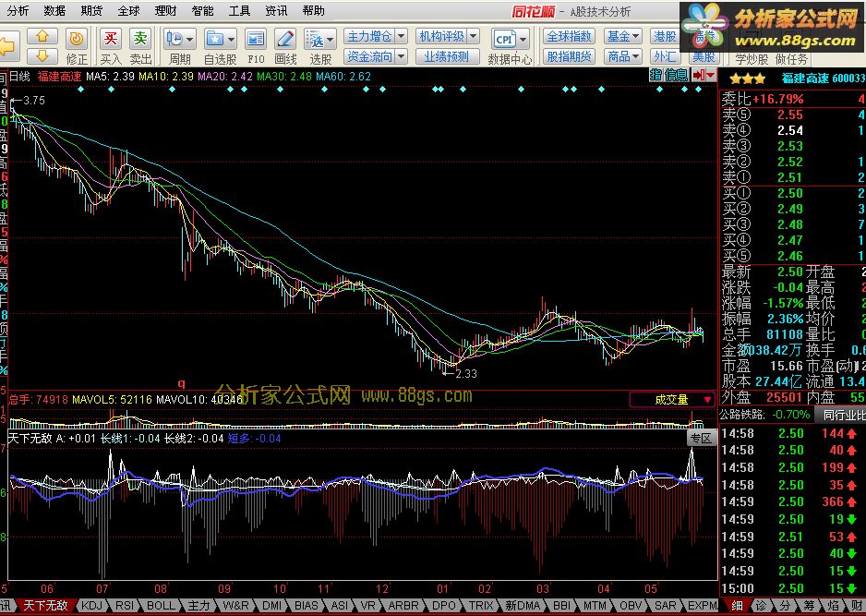Screen dimensions: 866x616
Task: Open the 帮助 menu
Action: pos(314,10)
